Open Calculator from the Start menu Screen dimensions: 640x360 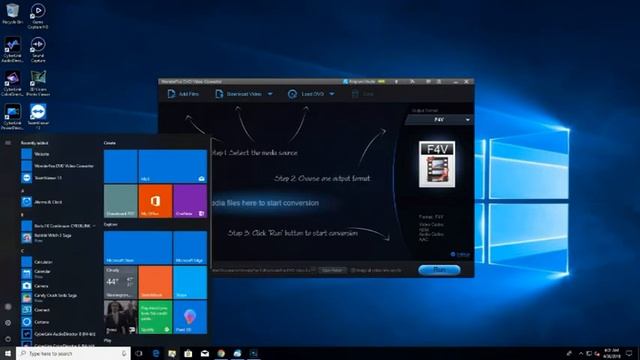(59, 262)
